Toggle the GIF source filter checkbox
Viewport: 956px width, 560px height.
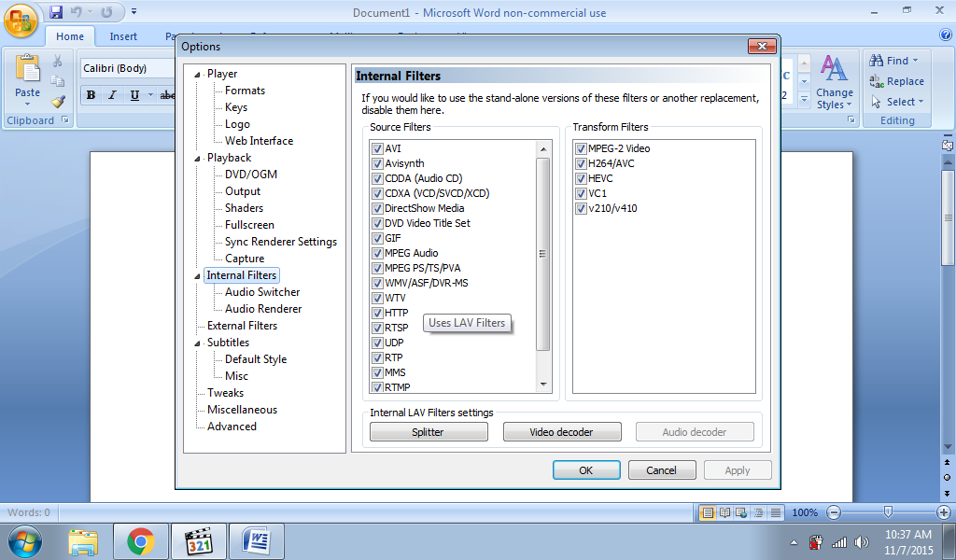[377, 238]
